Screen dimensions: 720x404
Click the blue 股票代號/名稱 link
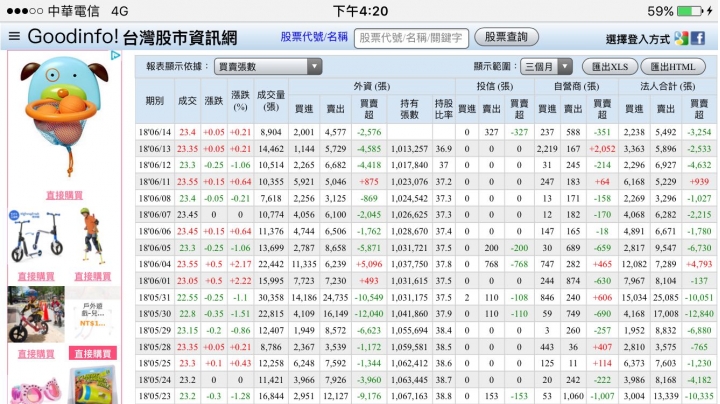coord(314,37)
